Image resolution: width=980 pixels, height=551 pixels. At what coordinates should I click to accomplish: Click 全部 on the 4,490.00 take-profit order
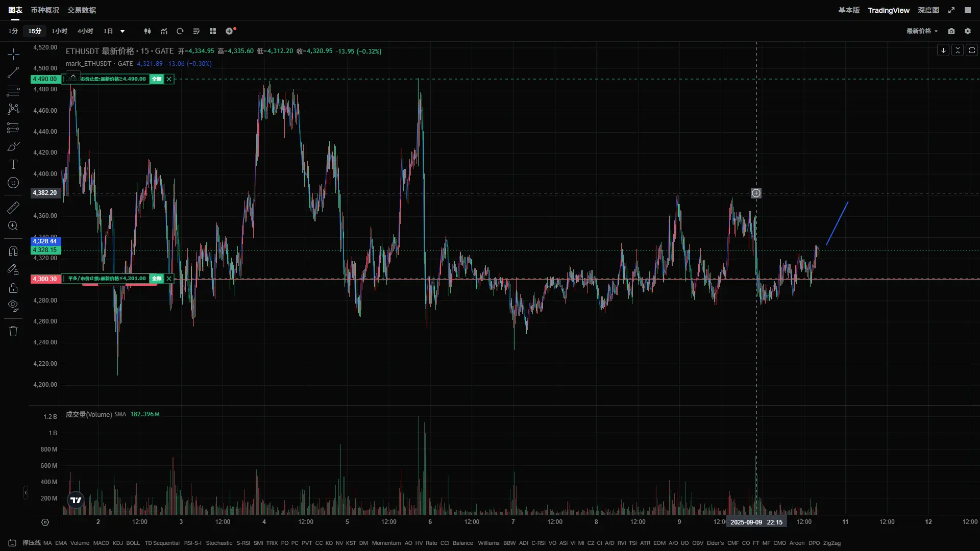point(157,79)
